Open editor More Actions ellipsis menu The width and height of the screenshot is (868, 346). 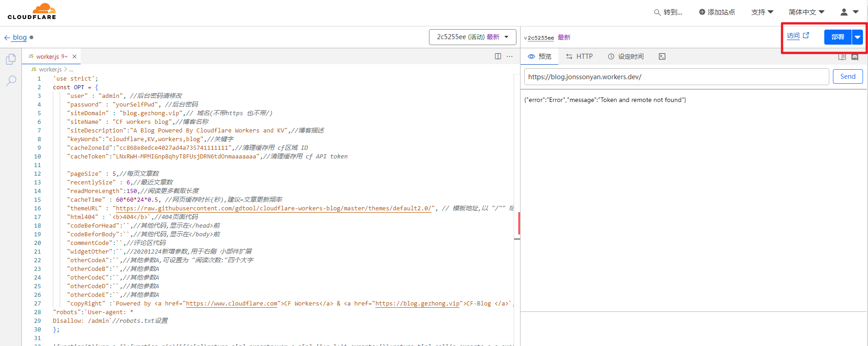510,56
